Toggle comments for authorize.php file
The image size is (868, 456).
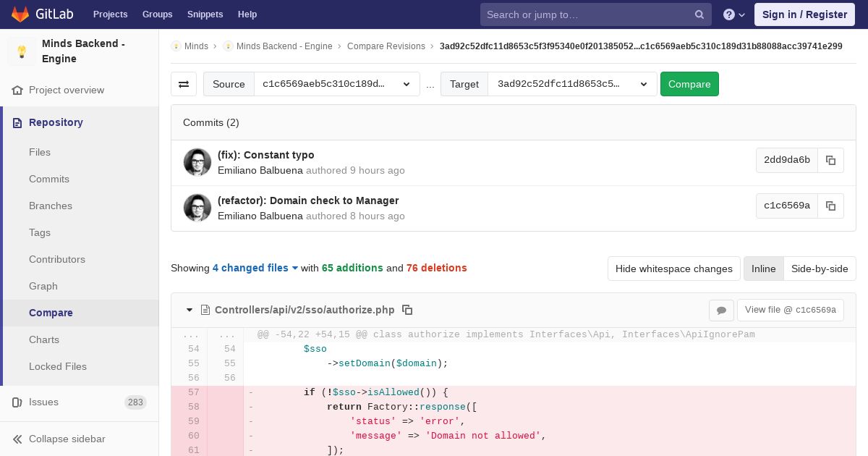click(x=721, y=311)
